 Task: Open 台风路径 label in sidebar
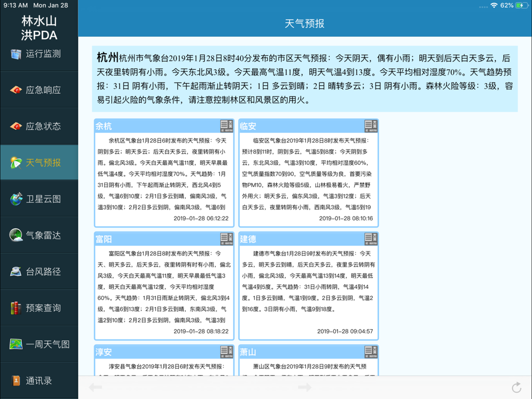[x=44, y=272]
